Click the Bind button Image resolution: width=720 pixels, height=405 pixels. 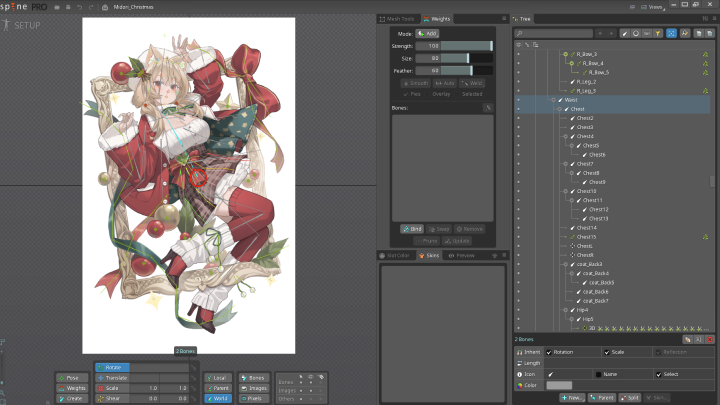click(412, 229)
